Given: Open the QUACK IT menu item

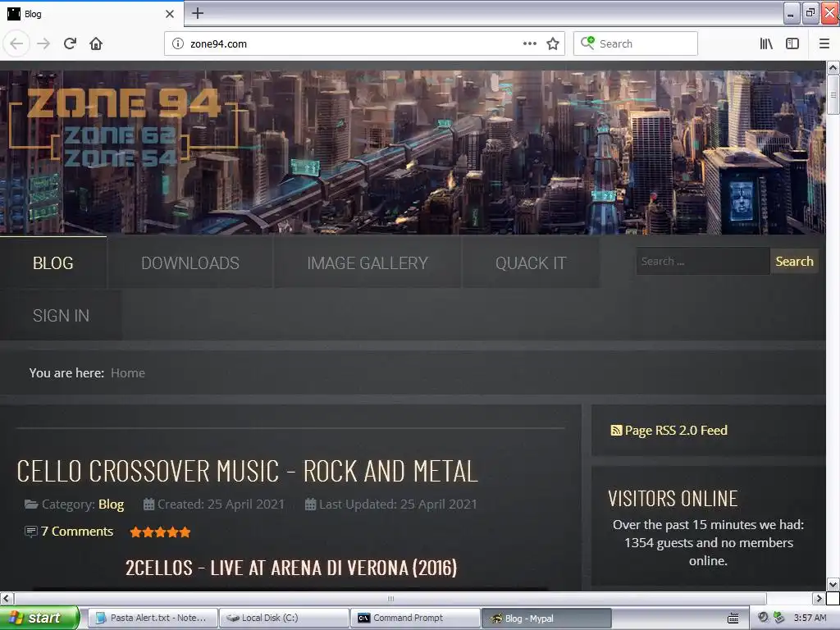Looking at the screenshot, I should (x=531, y=263).
